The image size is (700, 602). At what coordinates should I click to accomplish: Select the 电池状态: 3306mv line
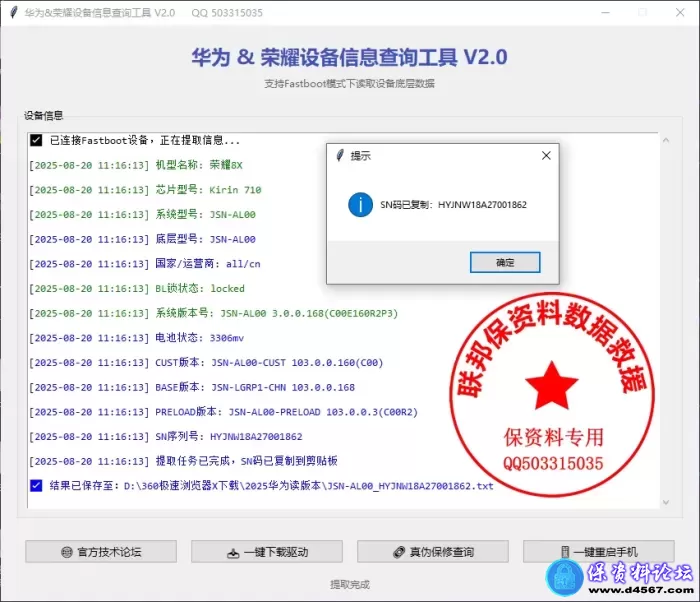point(137,338)
